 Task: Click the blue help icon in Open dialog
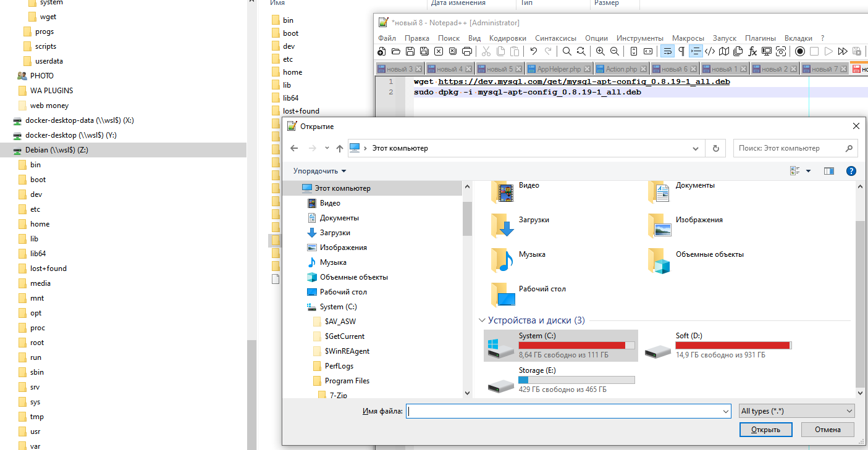tap(851, 171)
